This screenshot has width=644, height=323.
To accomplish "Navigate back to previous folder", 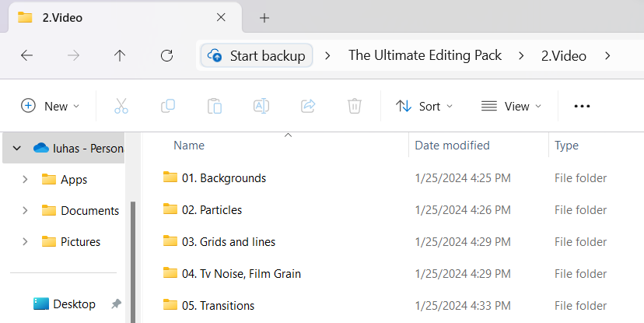I will [x=26, y=55].
